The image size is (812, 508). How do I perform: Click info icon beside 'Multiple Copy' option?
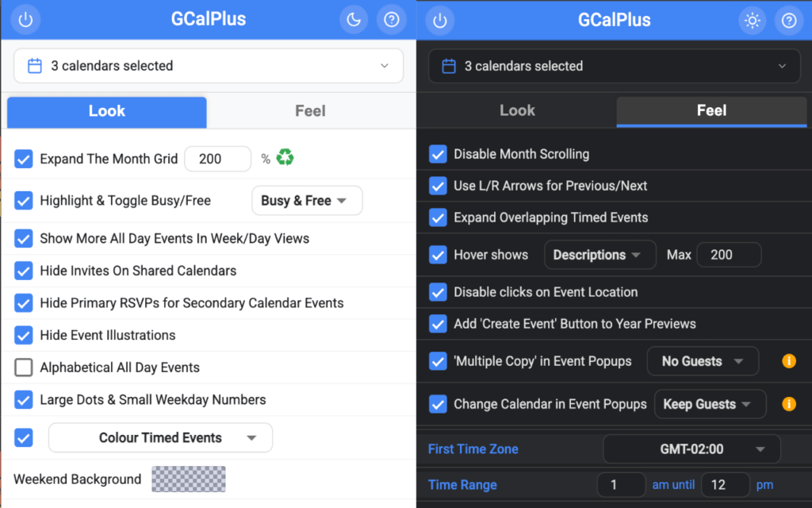pos(788,361)
